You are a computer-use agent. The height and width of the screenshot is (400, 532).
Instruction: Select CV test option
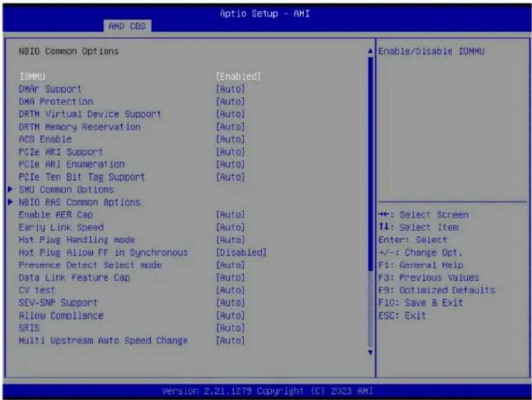click(x=37, y=290)
